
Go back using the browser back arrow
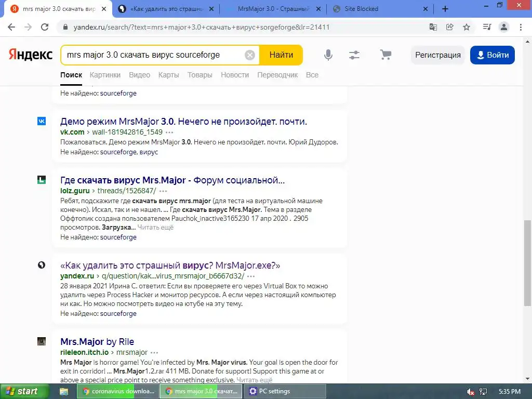tap(11, 27)
